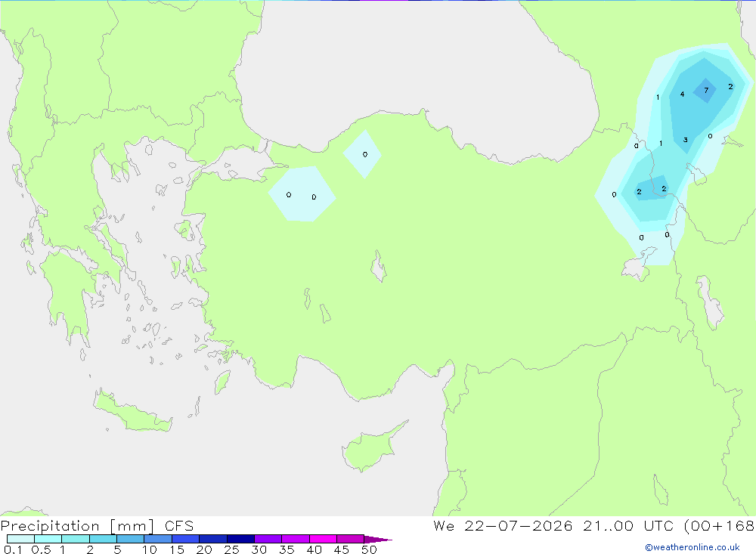756x554 pixels.
Task: Click the over-50 arrow tip of legend
Action: pos(378,540)
